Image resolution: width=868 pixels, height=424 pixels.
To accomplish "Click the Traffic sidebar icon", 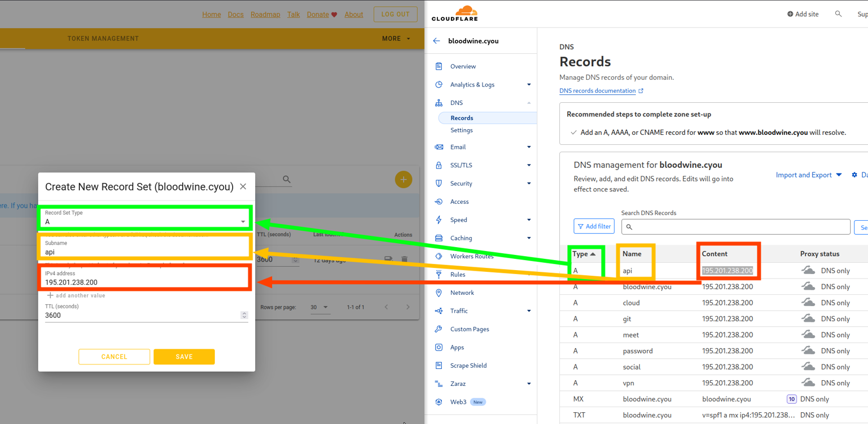I will pyautogui.click(x=439, y=311).
